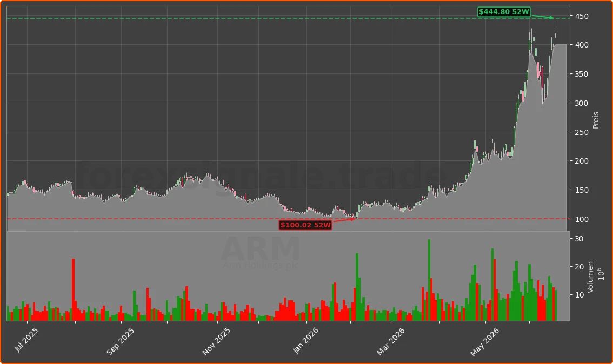Click the $100.02 52W low label
613x364 pixels.
(x=305, y=225)
